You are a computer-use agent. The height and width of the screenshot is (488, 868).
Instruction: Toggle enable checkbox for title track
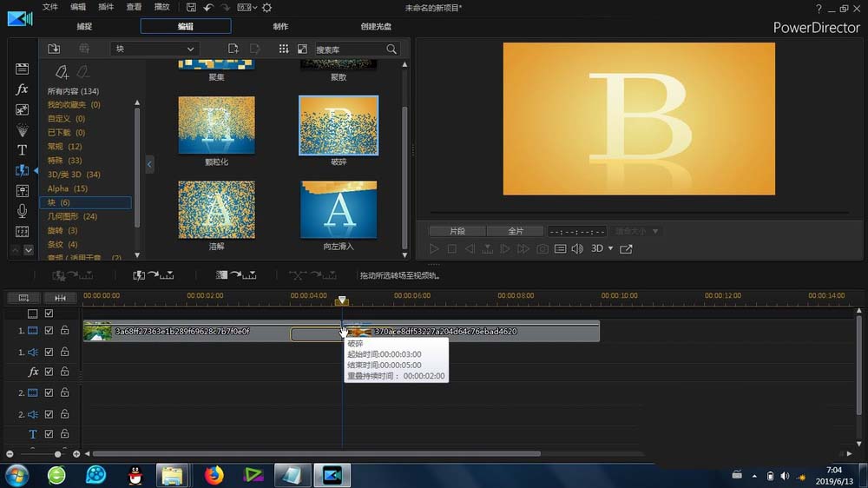tap(49, 433)
